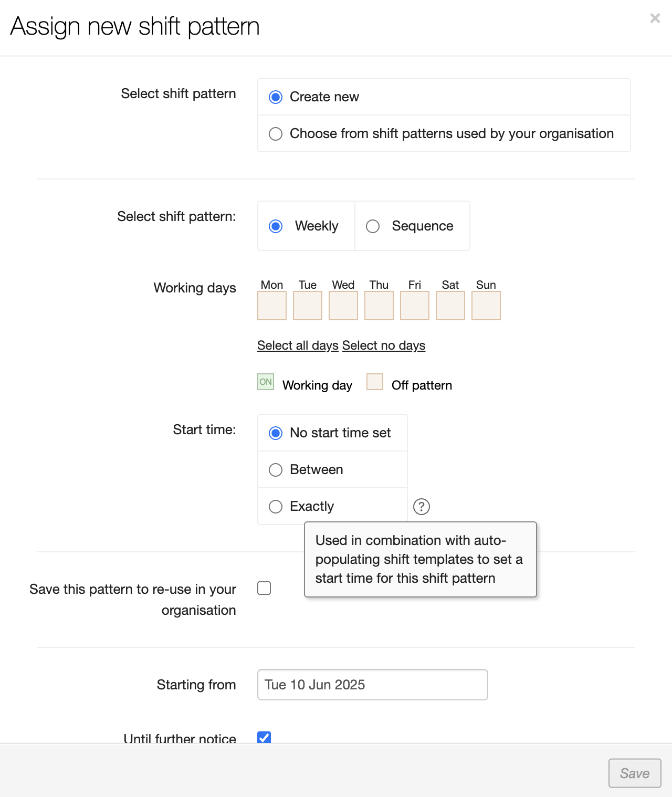The image size is (672, 797).
Task: Toggle Thursday working day box
Action: (x=379, y=306)
